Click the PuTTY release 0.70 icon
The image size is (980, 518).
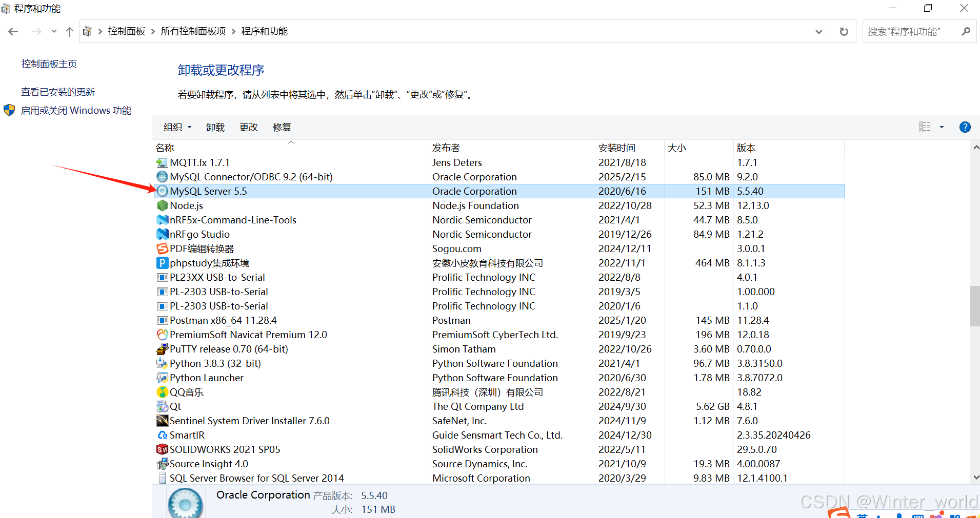162,349
